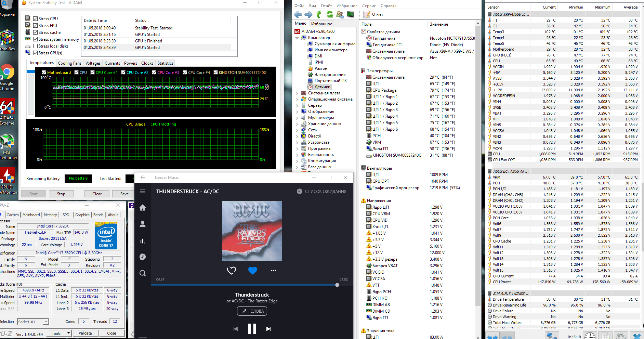644x339 pixels.
Task: Expand the Мультимедиа tree node
Action: coord(297,118)
